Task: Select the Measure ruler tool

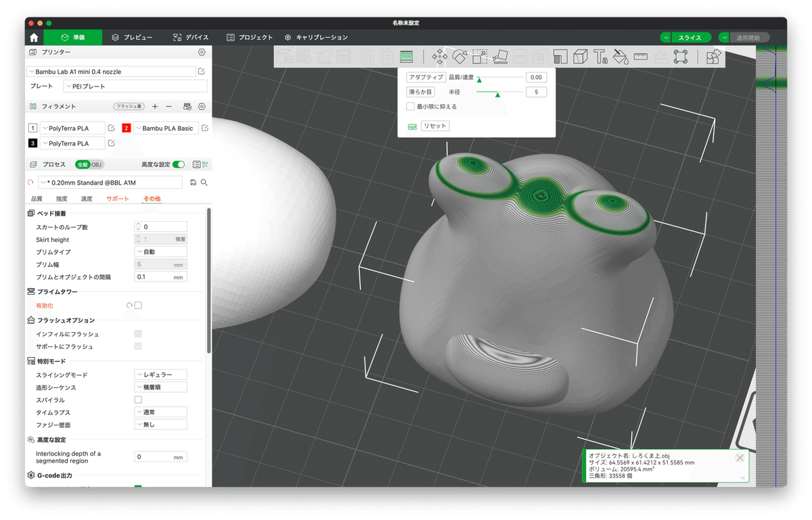Action: (x=641, y=57)
